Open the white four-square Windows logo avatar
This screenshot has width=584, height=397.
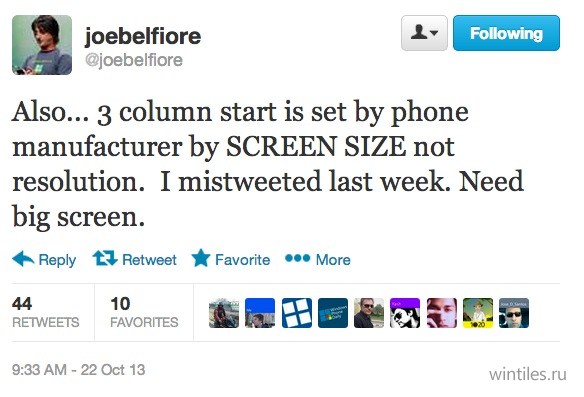click(x=297, y=313)
